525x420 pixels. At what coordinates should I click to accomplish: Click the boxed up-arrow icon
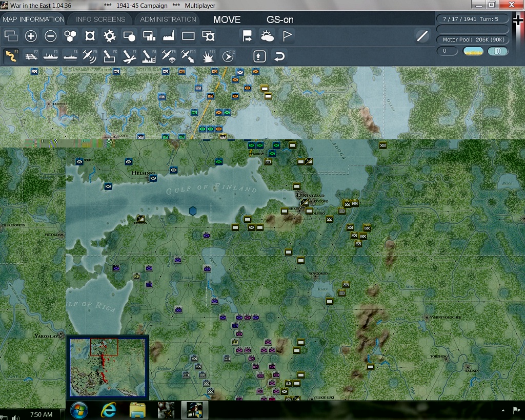tap(259, 56)
